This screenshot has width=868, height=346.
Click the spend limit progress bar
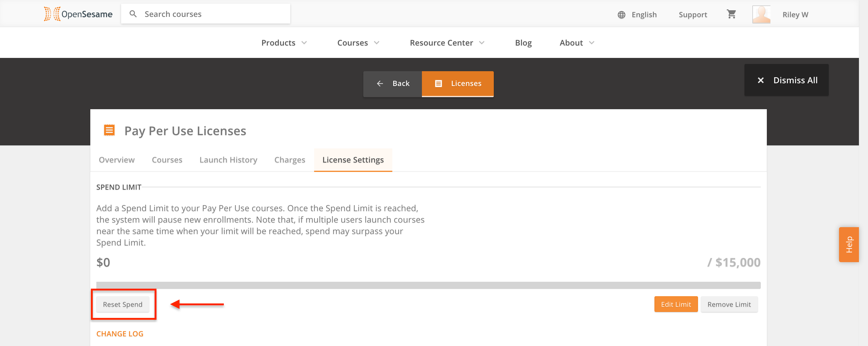click(428, 285)
